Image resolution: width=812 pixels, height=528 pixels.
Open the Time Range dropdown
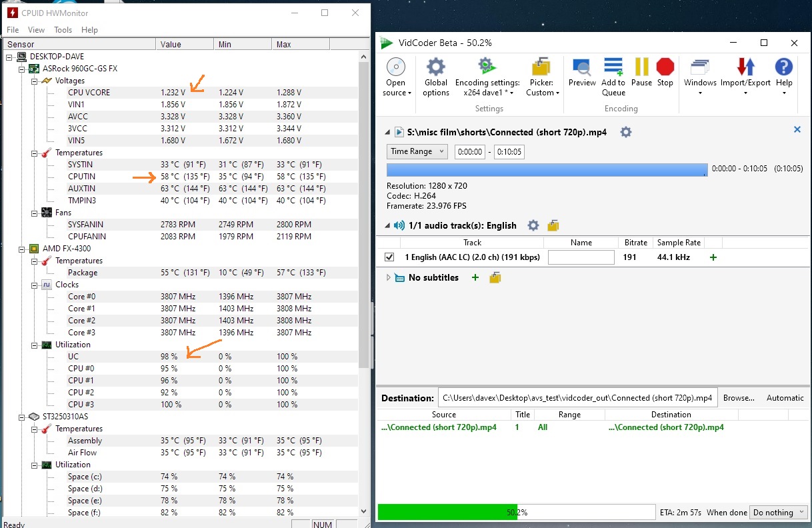[417, 151]
